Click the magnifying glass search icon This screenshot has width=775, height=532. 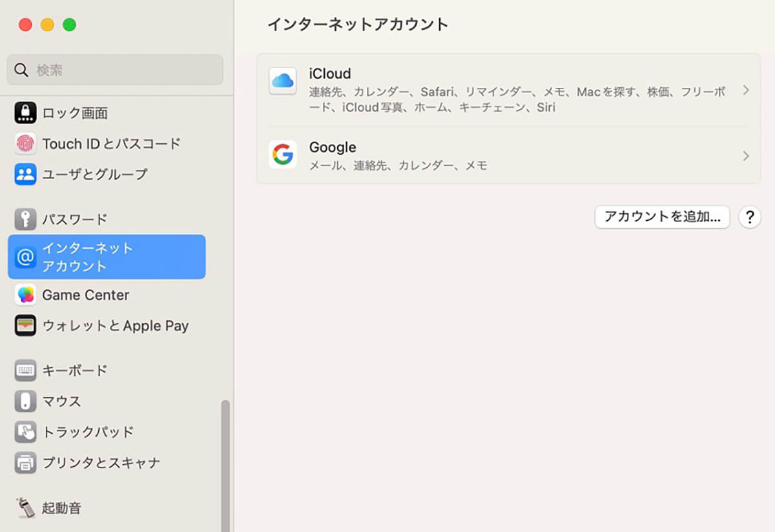(x=21, y=70)
